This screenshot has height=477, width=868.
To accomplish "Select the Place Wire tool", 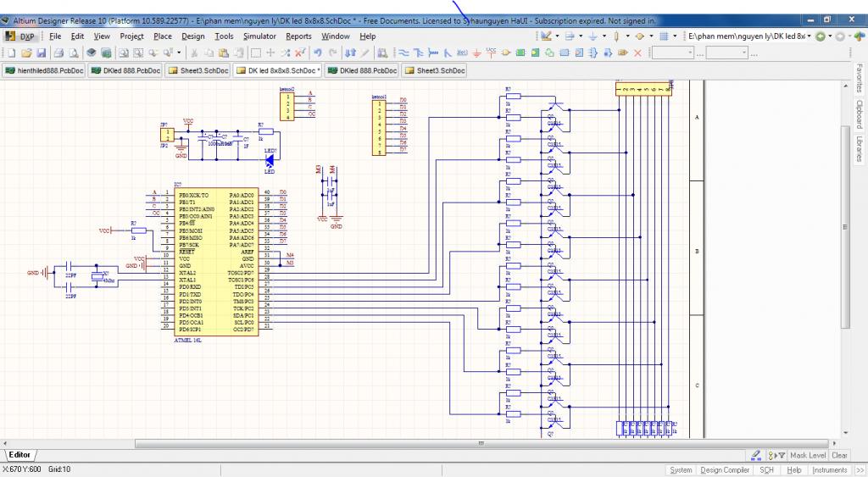I will point(403,53).
